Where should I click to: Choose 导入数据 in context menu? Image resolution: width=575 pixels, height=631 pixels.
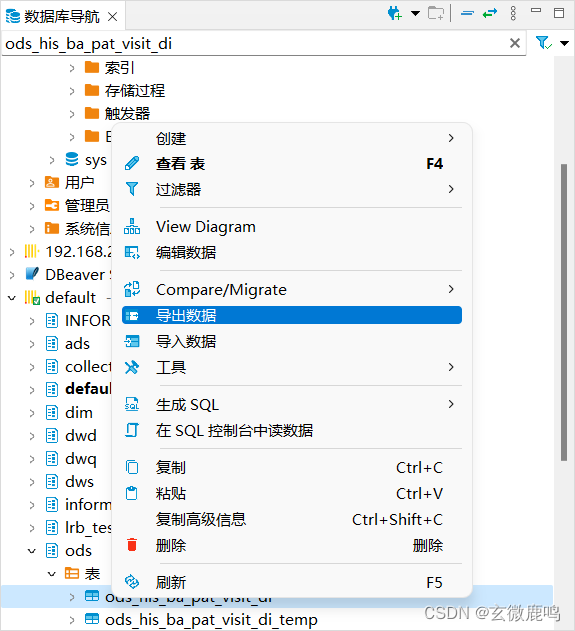coord(292,342)
